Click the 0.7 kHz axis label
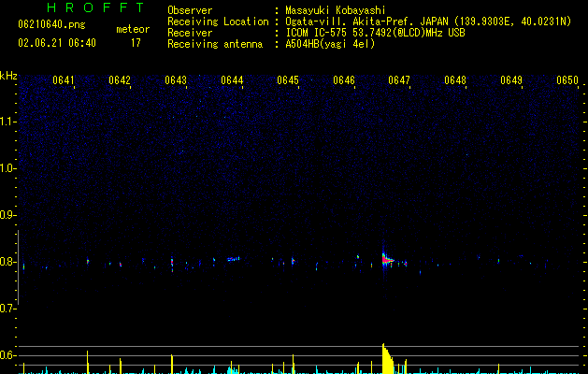Viewport: 588px width, 374px height. pyautogui.click(x=8, y=309)
